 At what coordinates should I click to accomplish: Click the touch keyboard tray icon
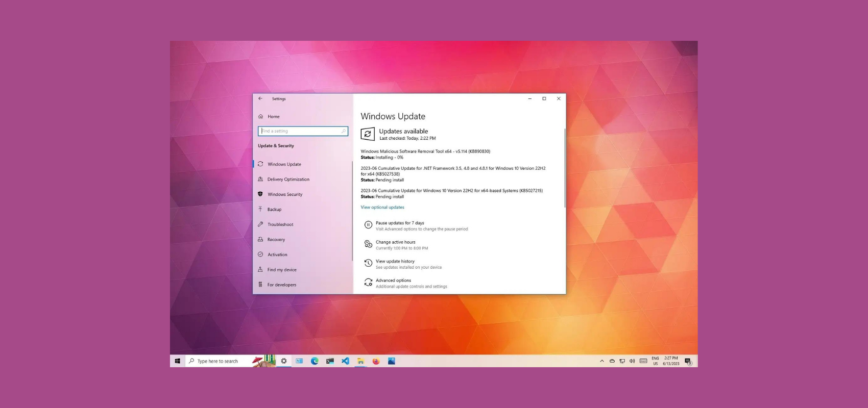click(x=643, y=361)
